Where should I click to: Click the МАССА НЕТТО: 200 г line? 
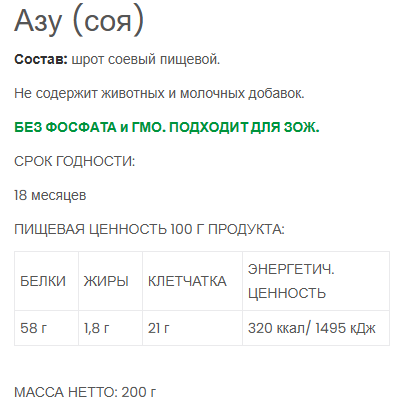click(x=85, y=392)
